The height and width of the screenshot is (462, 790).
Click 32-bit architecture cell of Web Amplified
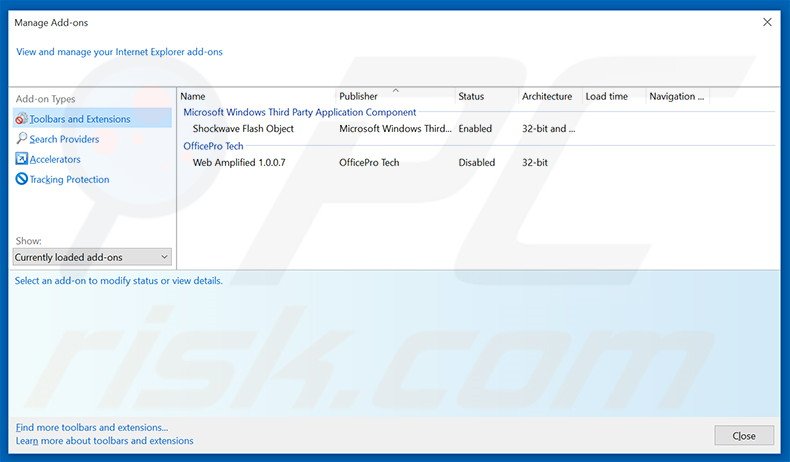[x=535, y=162]
